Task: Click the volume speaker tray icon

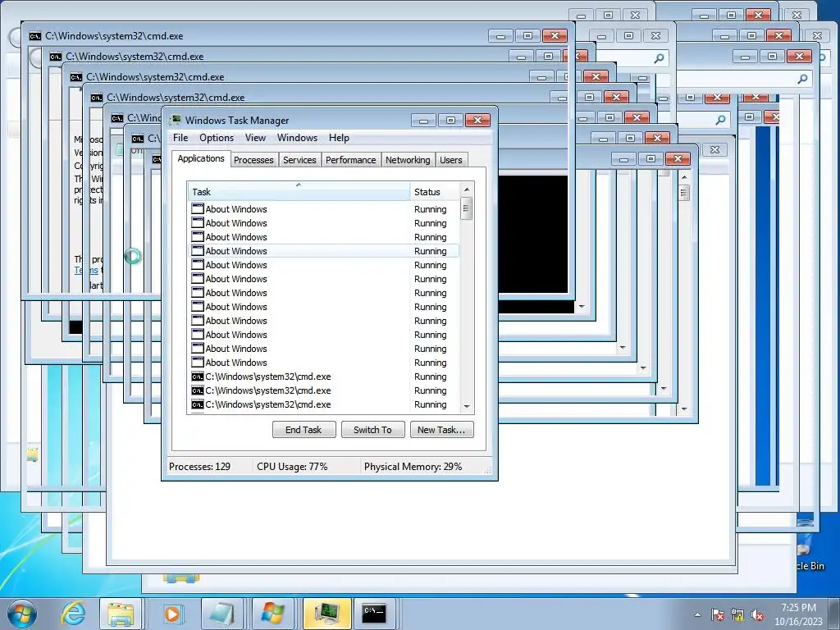Action: tap(757, 615)
